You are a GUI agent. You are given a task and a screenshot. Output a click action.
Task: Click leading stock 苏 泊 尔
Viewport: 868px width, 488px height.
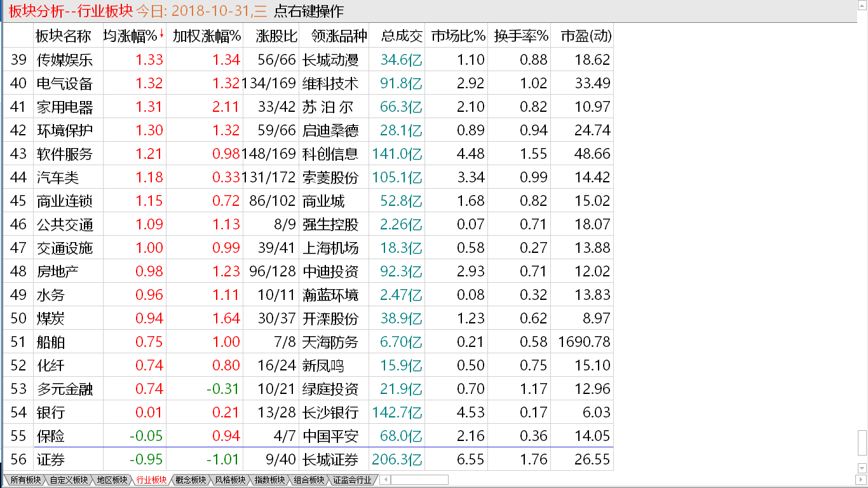(328, 107)
